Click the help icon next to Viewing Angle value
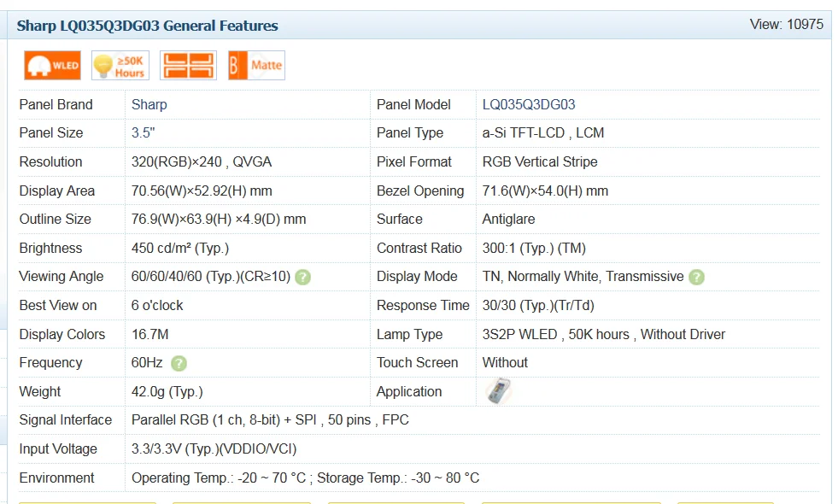838x504 pixels. point(303,277)
